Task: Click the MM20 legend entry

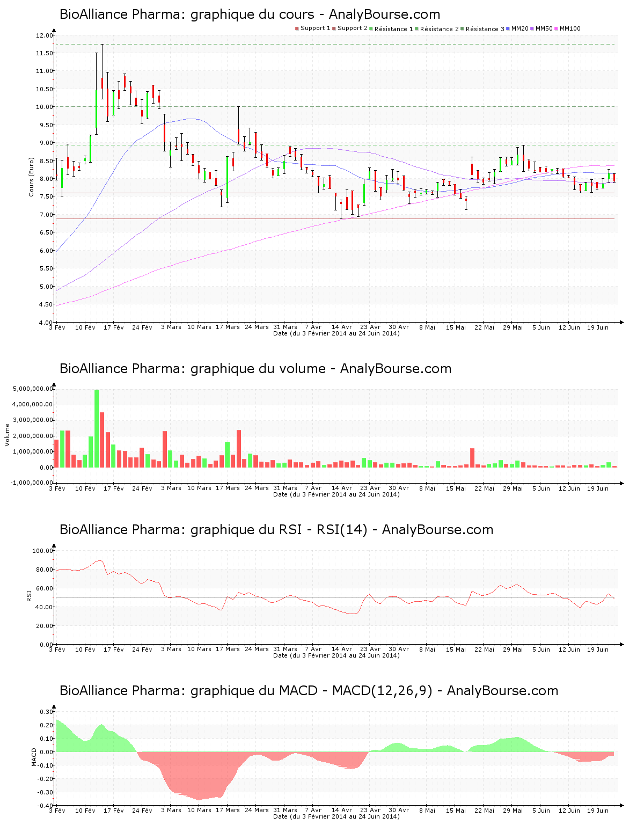Action: click(517, 28)
